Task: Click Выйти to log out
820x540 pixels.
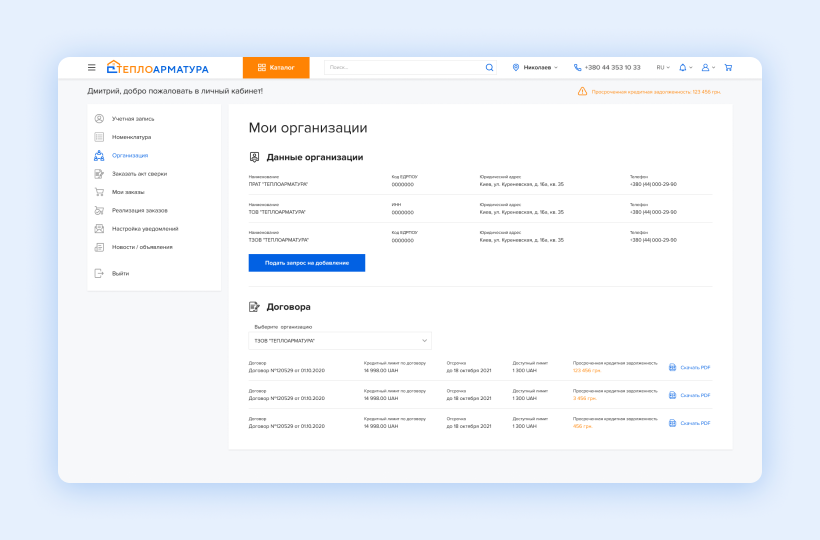Action: click(120, 273)
